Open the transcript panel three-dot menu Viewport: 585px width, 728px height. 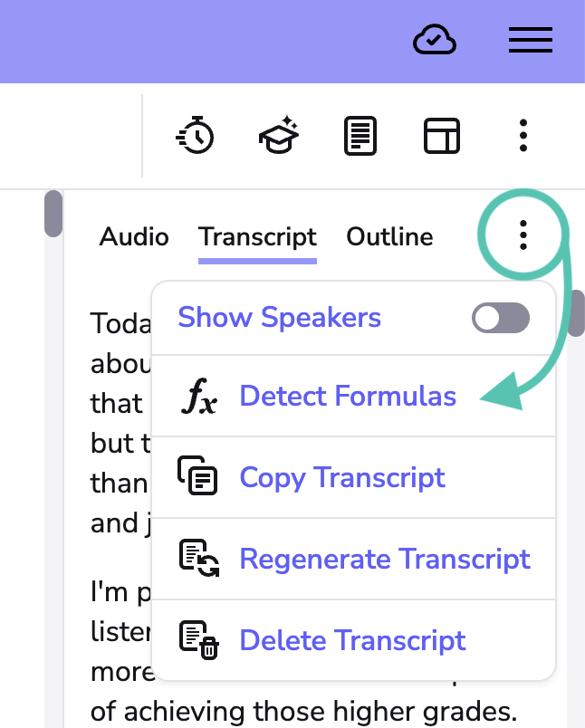(523, 234)
